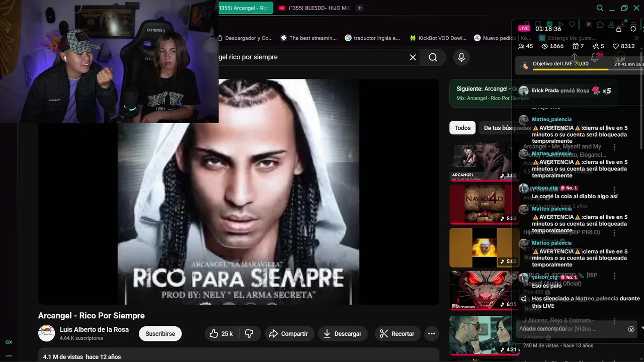Click the main video player
The width and height of the screenshot is (644, 362).
tap(238, 192)
